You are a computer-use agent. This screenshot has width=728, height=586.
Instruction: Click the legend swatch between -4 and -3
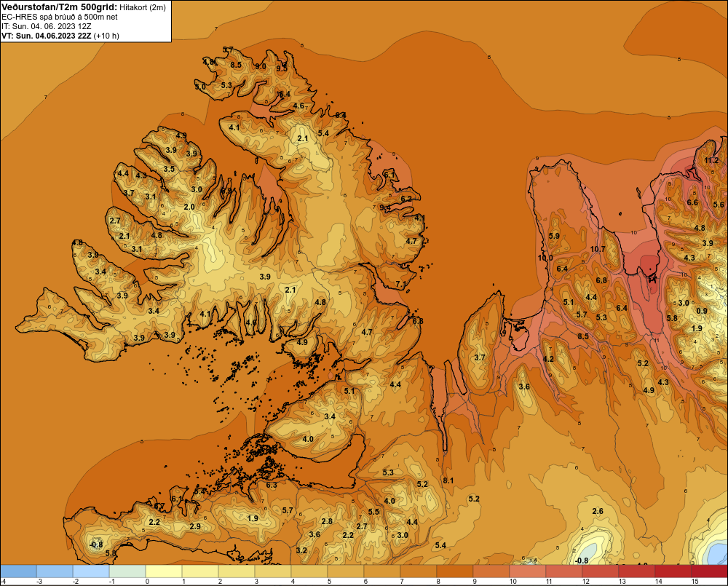coord(19,571)
